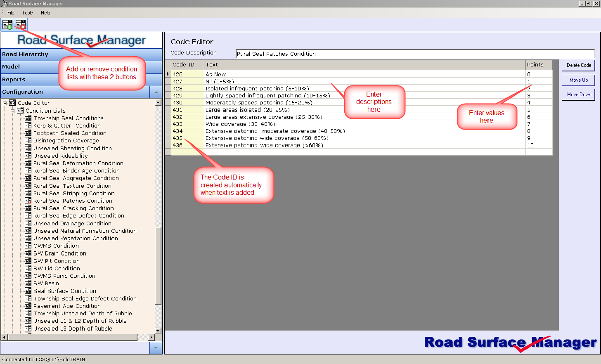Open Township Seal Edge Defect Condition list
The image size is (601, 364).
[85, 298]
